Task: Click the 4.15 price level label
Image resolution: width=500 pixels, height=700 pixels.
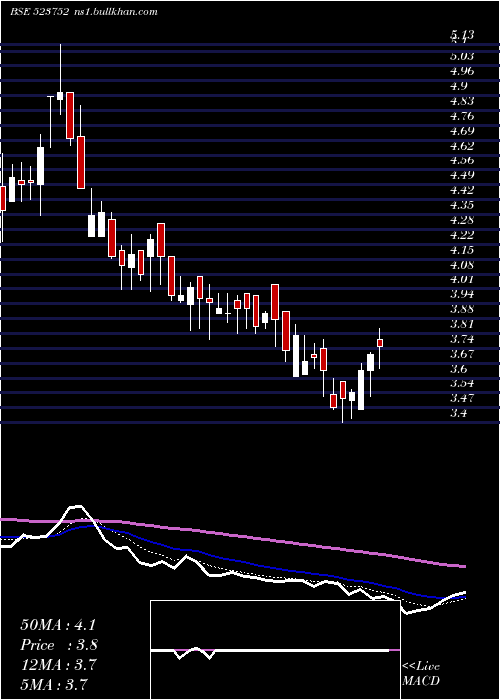Action: [x=462, y=250]
